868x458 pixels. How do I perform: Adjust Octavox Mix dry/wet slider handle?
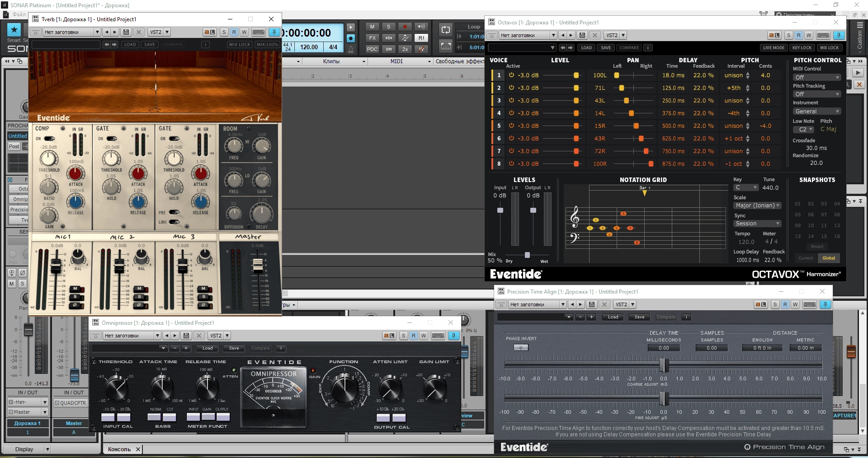click(x=527, y=255)
